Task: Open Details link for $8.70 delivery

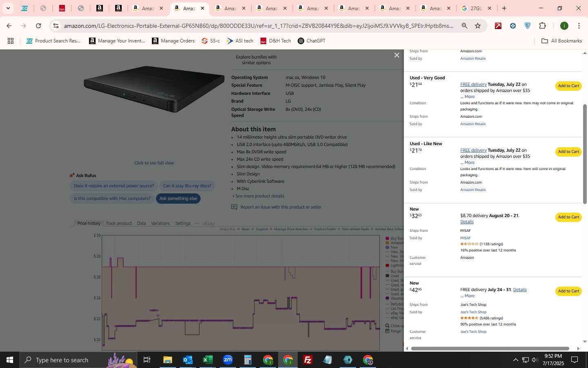Action: [x=467, y=222]
